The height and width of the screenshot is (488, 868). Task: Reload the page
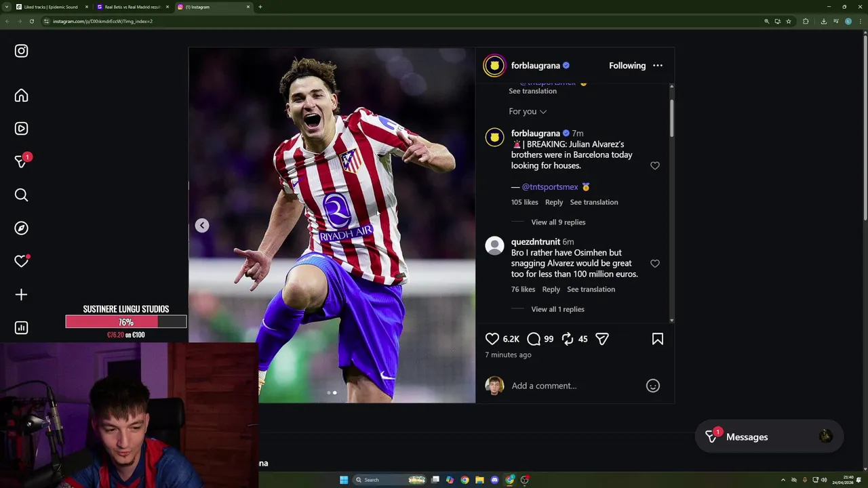coord(31,21)
